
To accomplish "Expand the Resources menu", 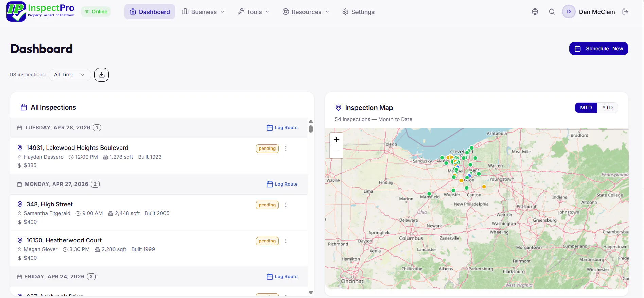I will (306, 12).
